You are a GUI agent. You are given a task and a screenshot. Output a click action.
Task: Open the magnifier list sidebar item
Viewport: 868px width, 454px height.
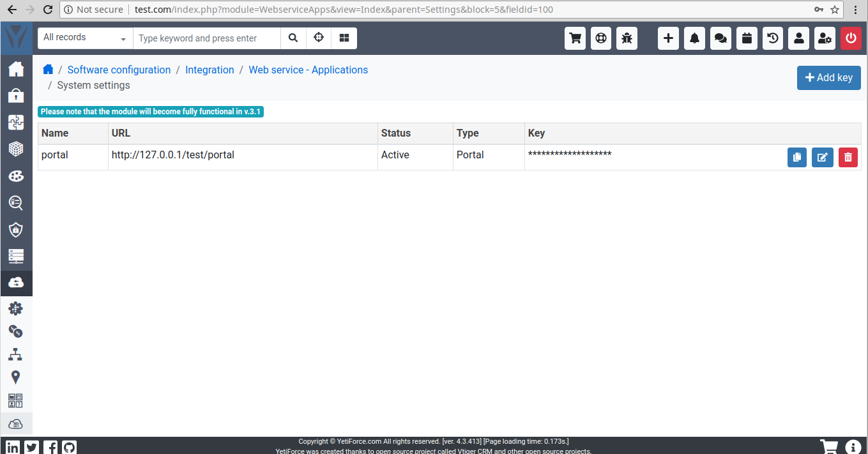16,203
